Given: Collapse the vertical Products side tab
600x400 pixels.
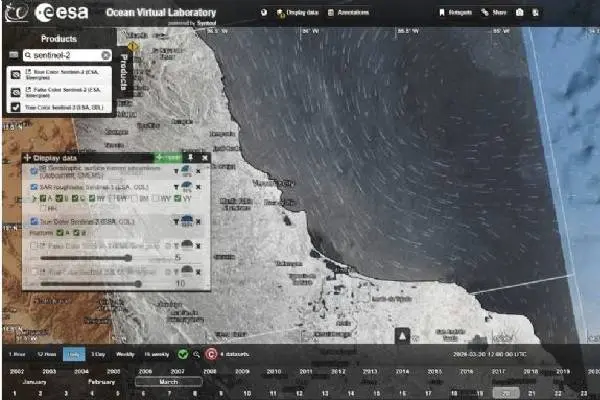Looking at the screenshot, I should tap(125, 71).
